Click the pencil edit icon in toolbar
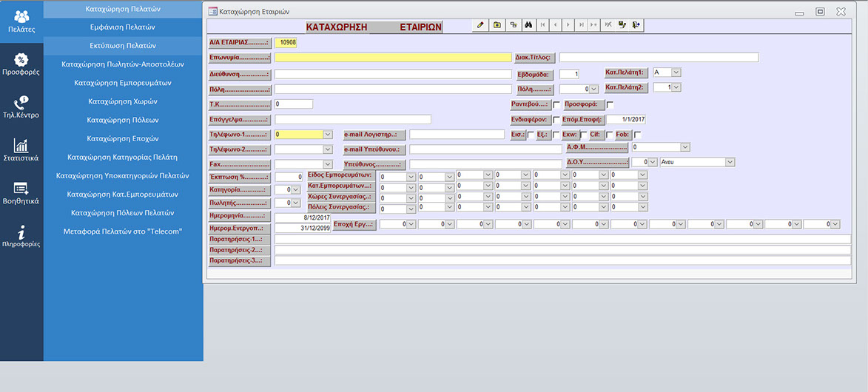Viewport: 868px width, 392px height. coord(480,25)
